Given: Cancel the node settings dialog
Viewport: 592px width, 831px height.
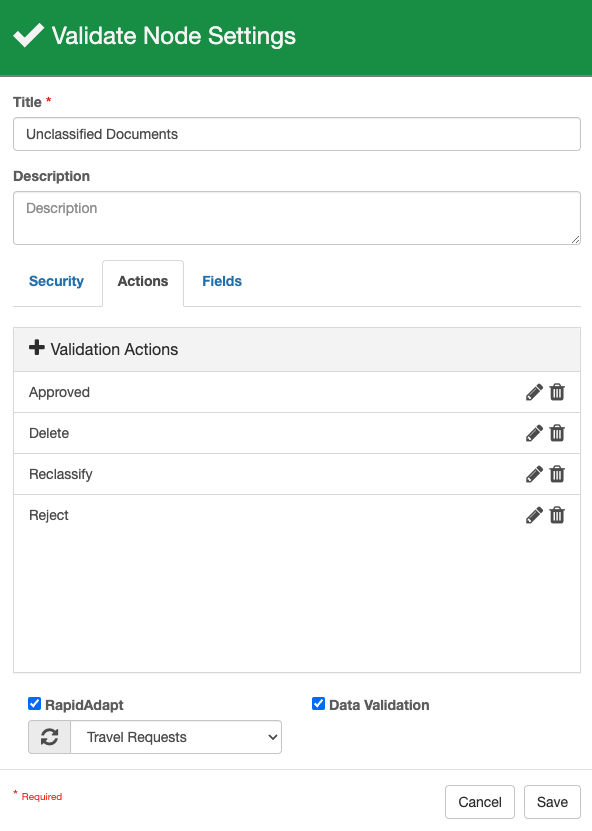Looking at the screenshot, I should click(480, 802).
